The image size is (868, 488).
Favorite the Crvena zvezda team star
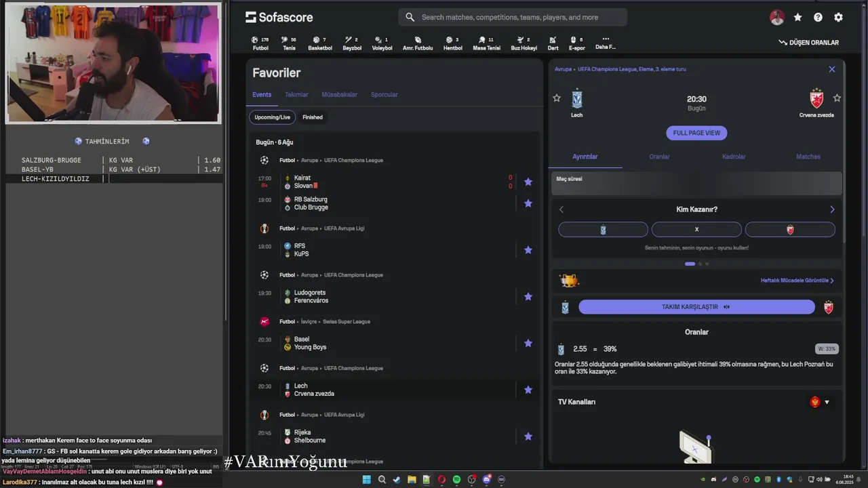(837, 98)
